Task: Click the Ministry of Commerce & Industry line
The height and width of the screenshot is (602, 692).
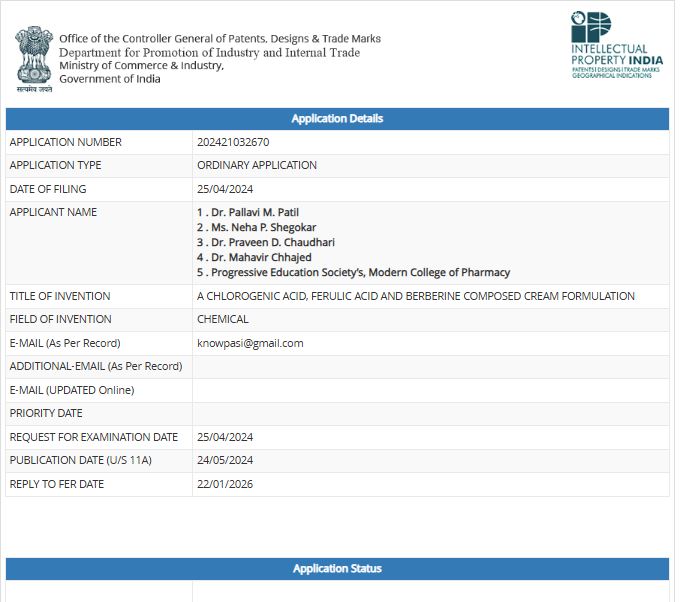Action: point(142,66)
